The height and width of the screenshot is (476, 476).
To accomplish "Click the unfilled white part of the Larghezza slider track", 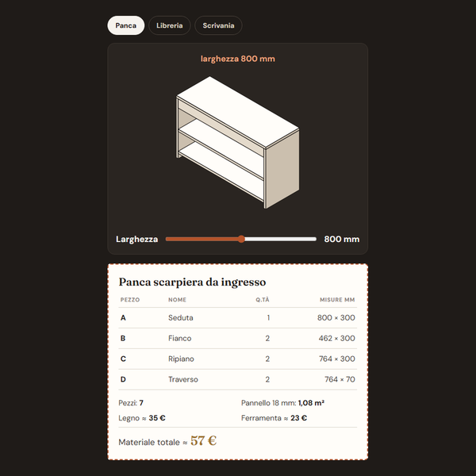I will point(281,240).
